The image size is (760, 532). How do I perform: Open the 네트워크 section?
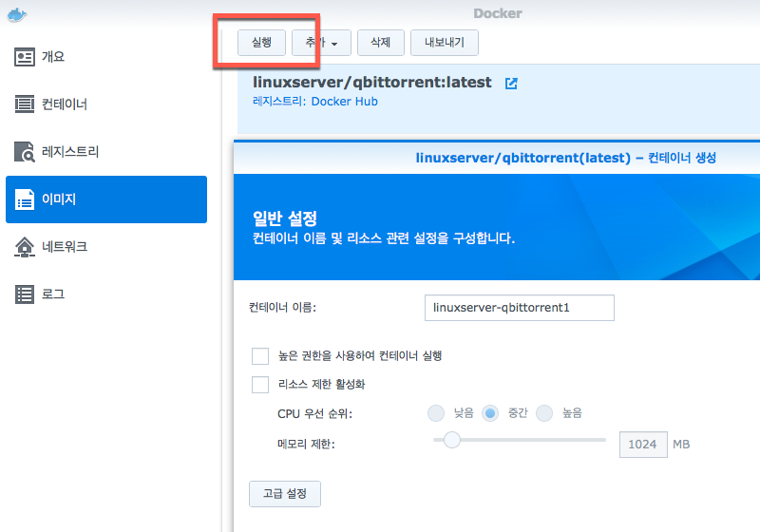coord(106,247)
